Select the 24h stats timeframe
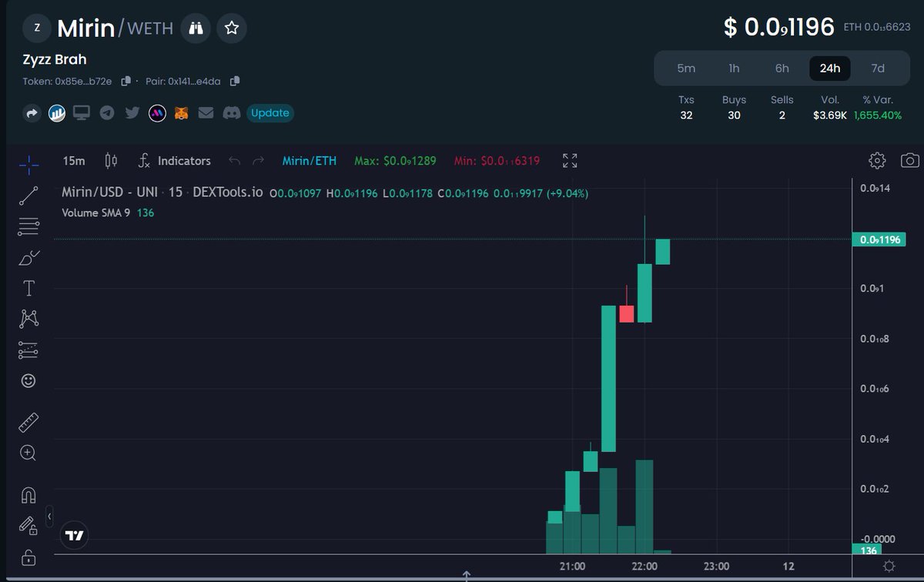Screen dimensions: 924x582 pos(830,69)
